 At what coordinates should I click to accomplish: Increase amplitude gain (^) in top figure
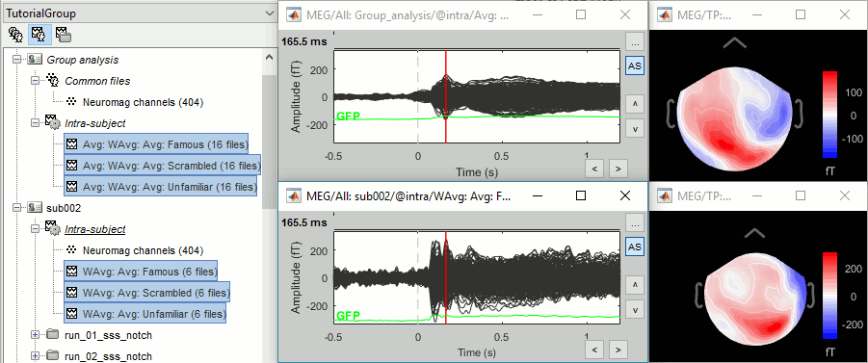click(634, 103)
